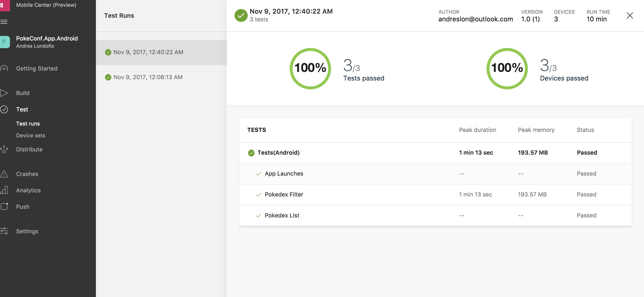Open Push section
The height and width of the screenshot is (297, 644).
[x=23, y=207]
